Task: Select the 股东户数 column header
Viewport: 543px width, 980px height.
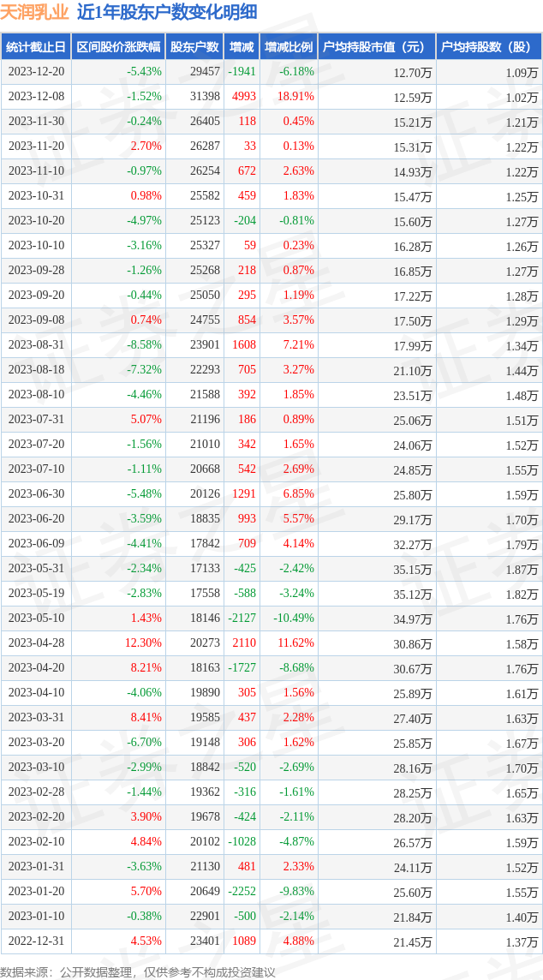Action: pos(194,47)
